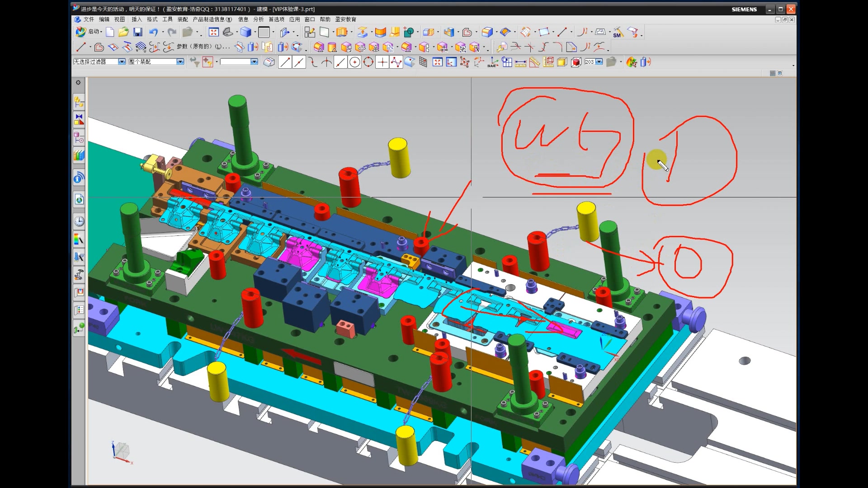
Task: Click the 参数(原有的)(L)... button
Action: click(203, 47)
